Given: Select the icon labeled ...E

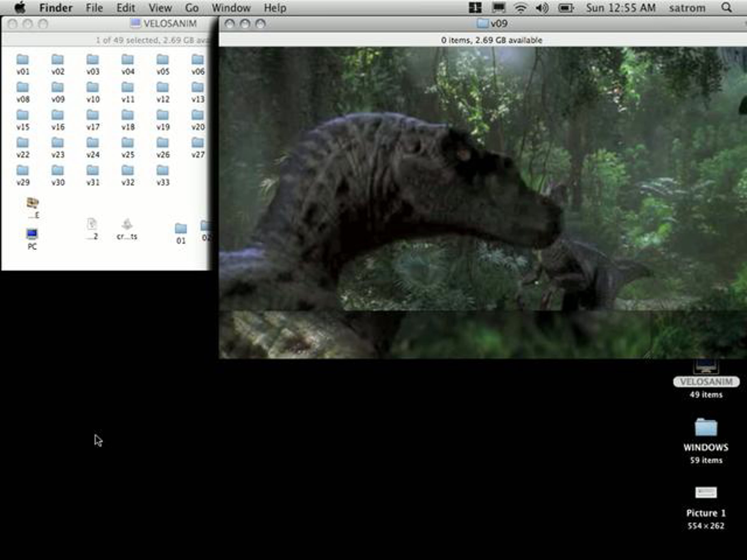Looking at the screenshot, I should (33, 207).
